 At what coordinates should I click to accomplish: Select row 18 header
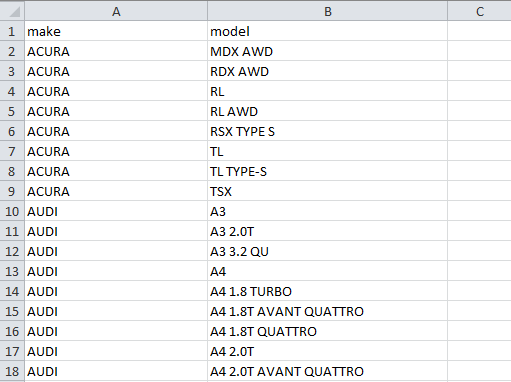[12, 371]
